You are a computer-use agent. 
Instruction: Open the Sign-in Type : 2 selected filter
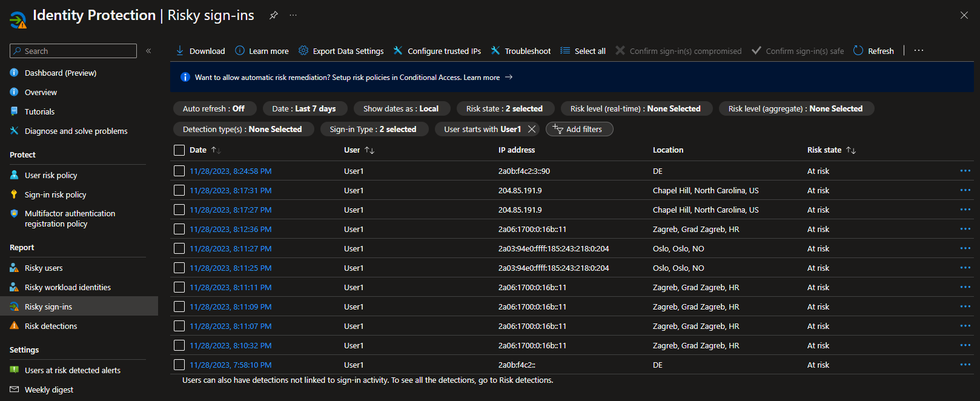(x=373, y=129)
